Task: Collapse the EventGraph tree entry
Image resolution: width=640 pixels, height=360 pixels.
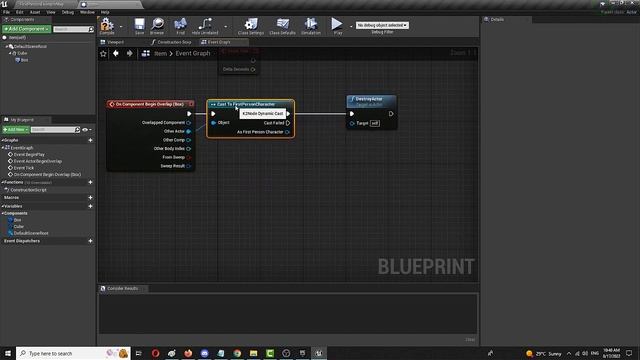Action: 3,148
